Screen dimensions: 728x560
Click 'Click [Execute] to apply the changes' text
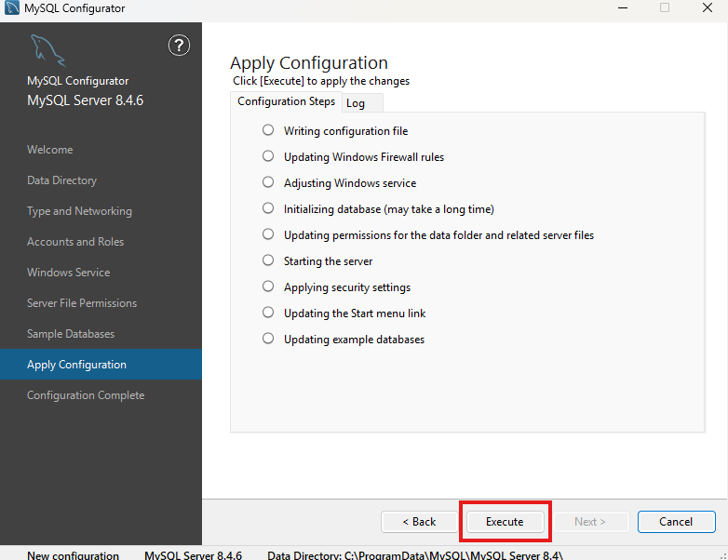(321, 81)
